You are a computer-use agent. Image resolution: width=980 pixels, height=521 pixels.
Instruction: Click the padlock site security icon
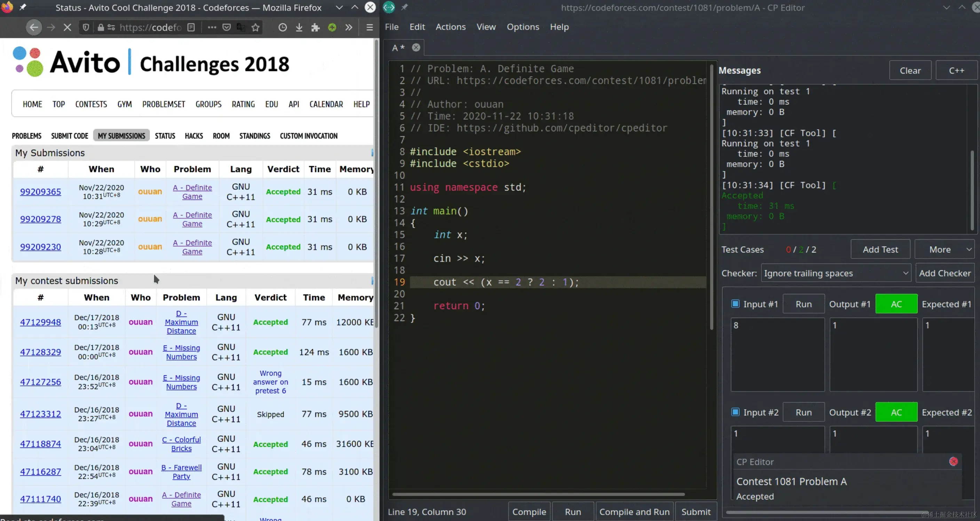click(101, 27)
